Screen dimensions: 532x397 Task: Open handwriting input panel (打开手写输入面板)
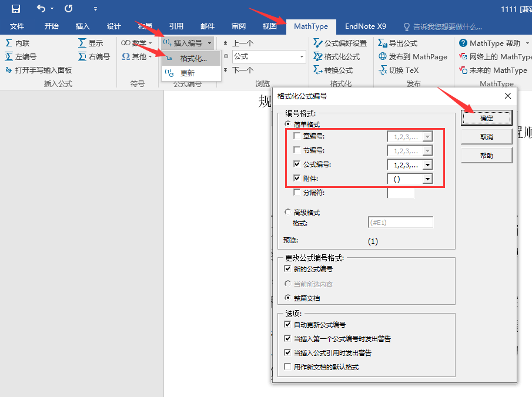[x=39, y=70]
